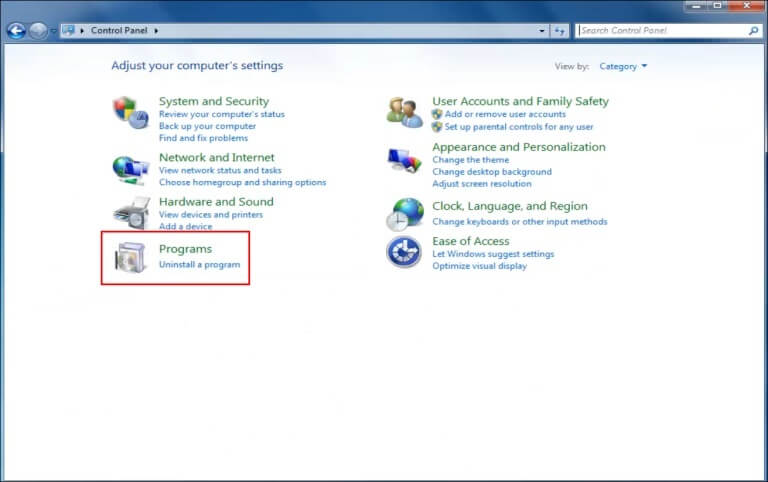Click the Appearance and Personalization monitor icon
768x482 pixels.
pyautogui.click(x=404, y=160)
